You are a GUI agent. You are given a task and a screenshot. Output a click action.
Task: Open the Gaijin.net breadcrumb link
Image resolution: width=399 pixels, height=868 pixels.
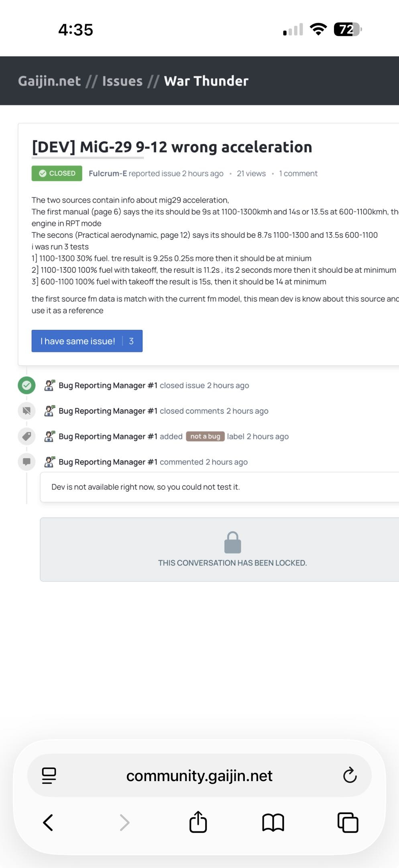pos(49,81)
